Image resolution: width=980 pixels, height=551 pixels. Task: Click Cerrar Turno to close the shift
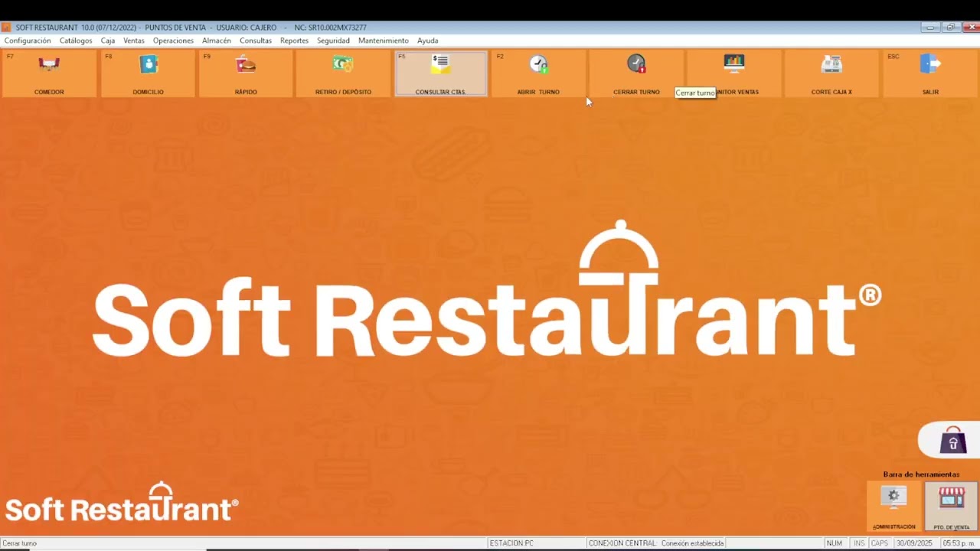(x=636, y=73)
